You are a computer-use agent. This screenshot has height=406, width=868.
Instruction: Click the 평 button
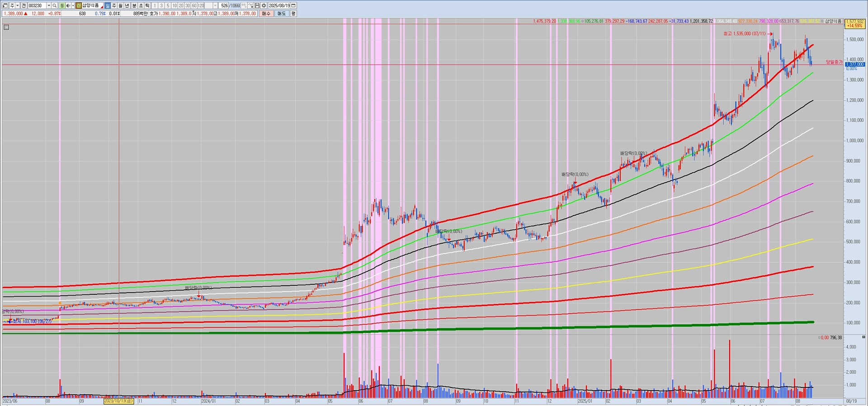click(x=293, y=14)
